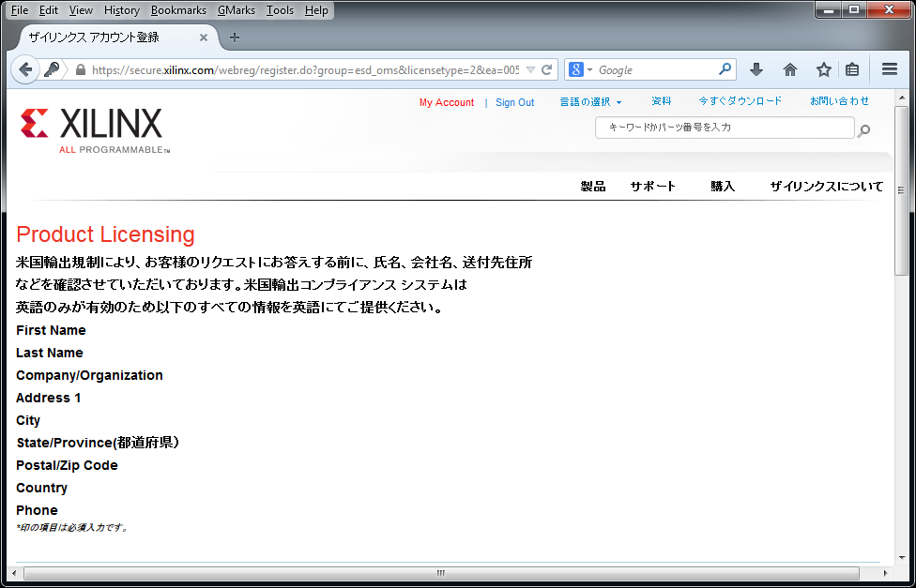916x588 pixels.
Task: Open the Edit menu
Action: [x=49, y=10]
